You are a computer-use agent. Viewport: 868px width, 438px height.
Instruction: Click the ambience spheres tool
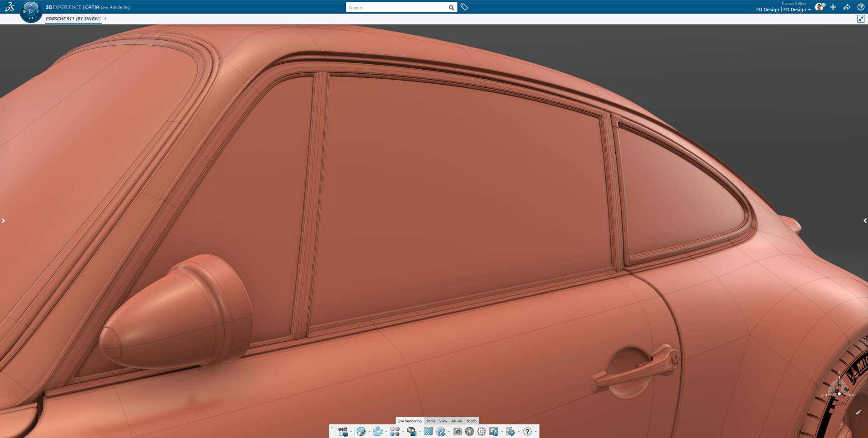tap(394, 432)
